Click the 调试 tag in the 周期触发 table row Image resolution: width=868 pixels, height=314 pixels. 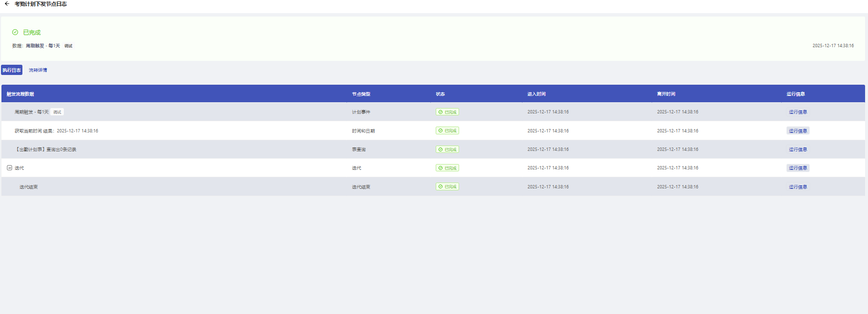[x=57, y=112]
